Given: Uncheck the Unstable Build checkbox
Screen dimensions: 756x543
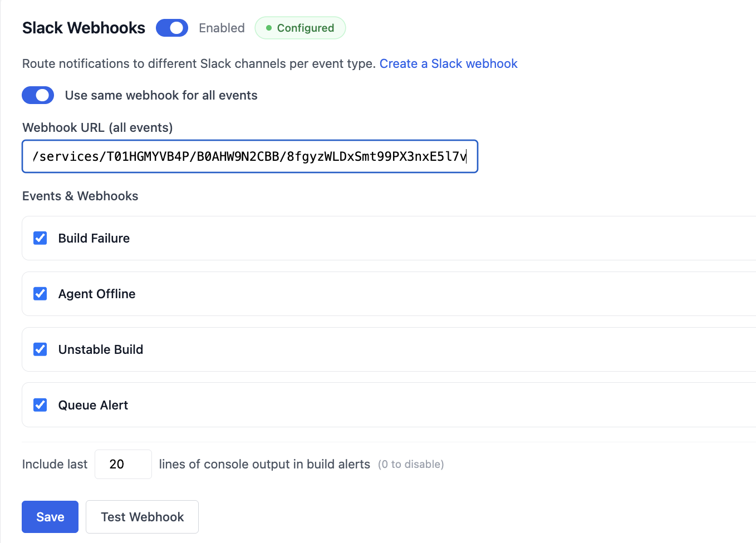Looking at the screenshot, I should pyautogui.click(x=40, y=349).
